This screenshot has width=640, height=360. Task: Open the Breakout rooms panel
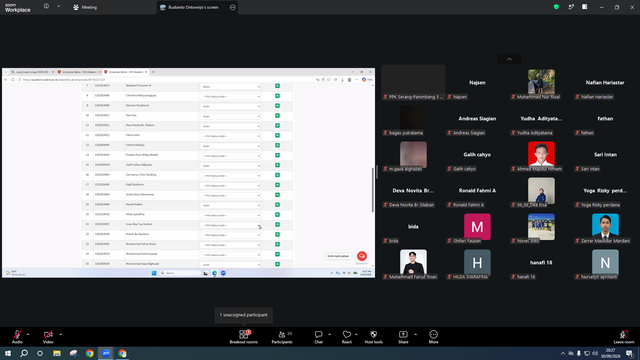point(244,337)
